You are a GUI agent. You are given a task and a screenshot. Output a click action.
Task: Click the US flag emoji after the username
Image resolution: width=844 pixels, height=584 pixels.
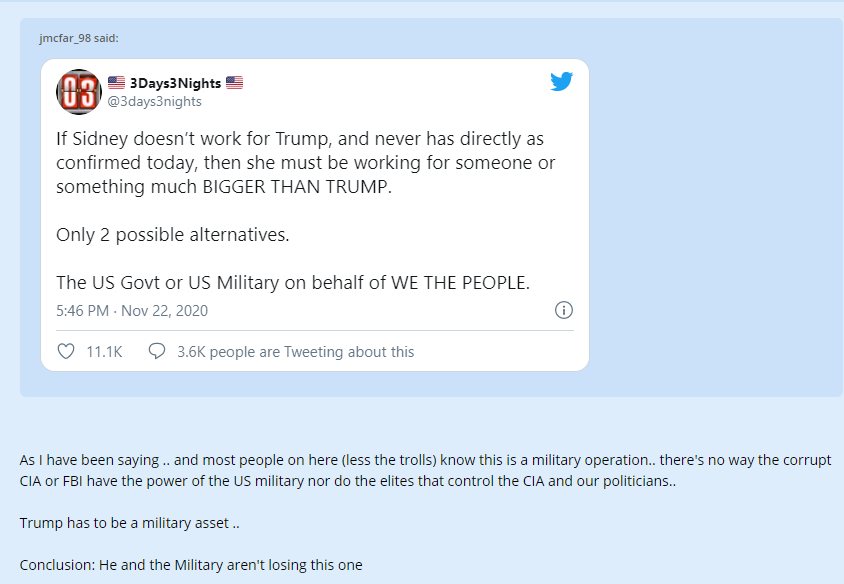coord(234,82)
